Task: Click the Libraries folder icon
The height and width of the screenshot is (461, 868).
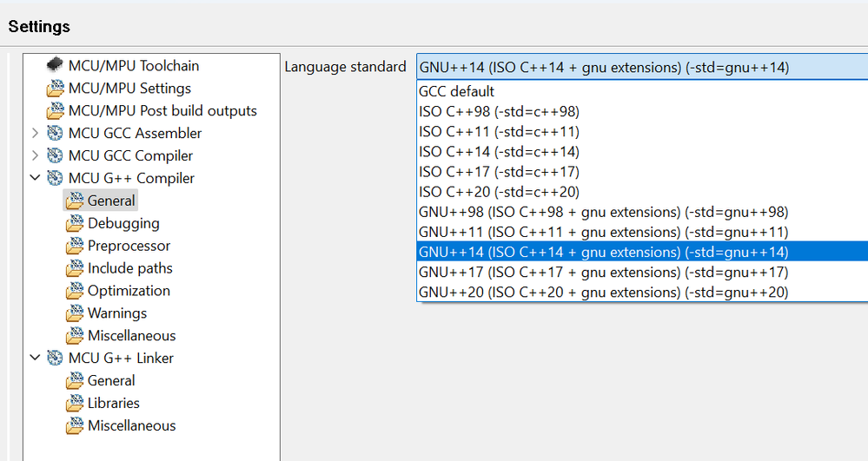Action: click(x=74, y=404)
